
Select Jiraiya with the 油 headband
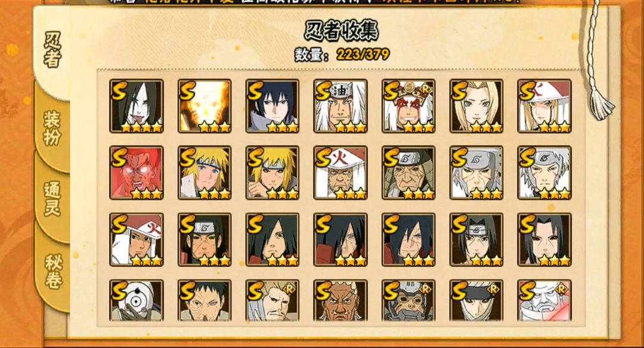pos(340,106)
